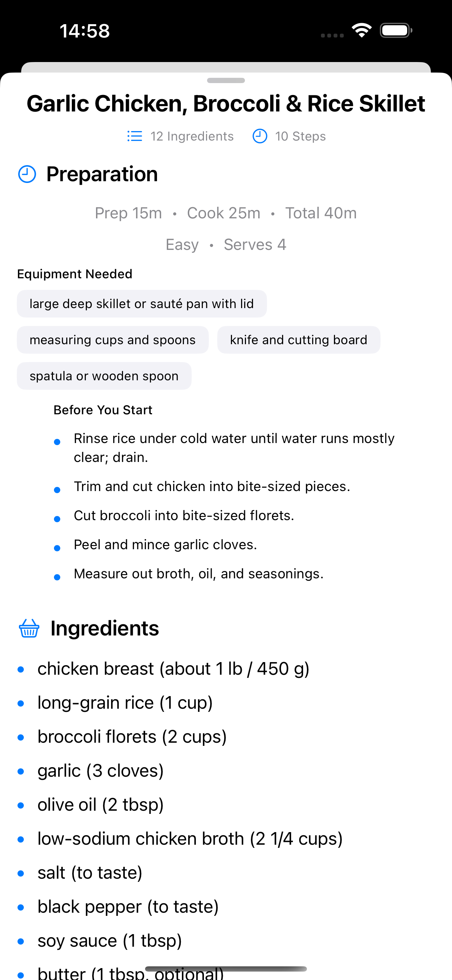The image size is (452, 980).
Task: Click the clock icon next to 10 Steps
Action: (260, 136)
